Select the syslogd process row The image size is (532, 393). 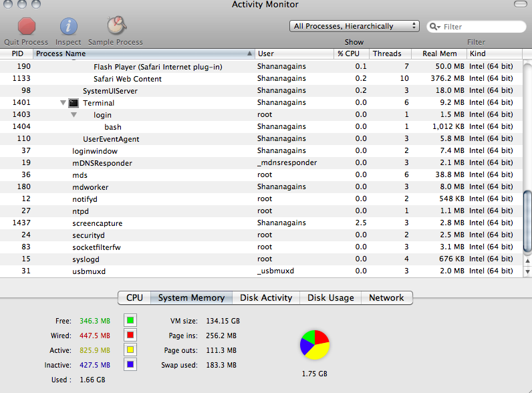tap(261, 259)
